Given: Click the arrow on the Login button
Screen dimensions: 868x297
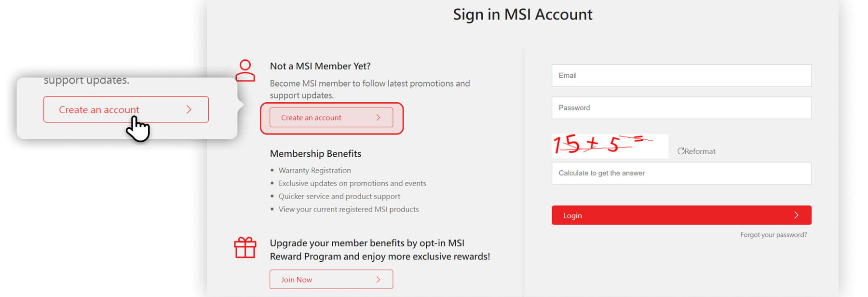Looking at the screenshot, I should coord(796,215).
